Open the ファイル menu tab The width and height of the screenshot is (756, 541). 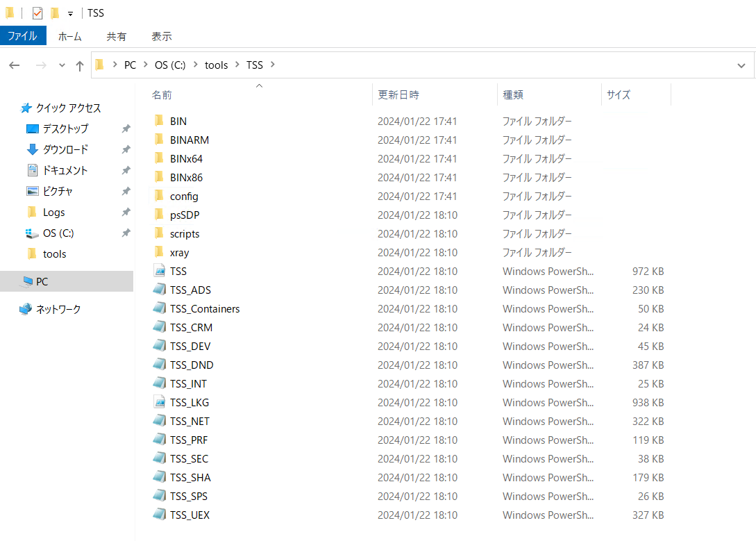[x=23, y=36]
